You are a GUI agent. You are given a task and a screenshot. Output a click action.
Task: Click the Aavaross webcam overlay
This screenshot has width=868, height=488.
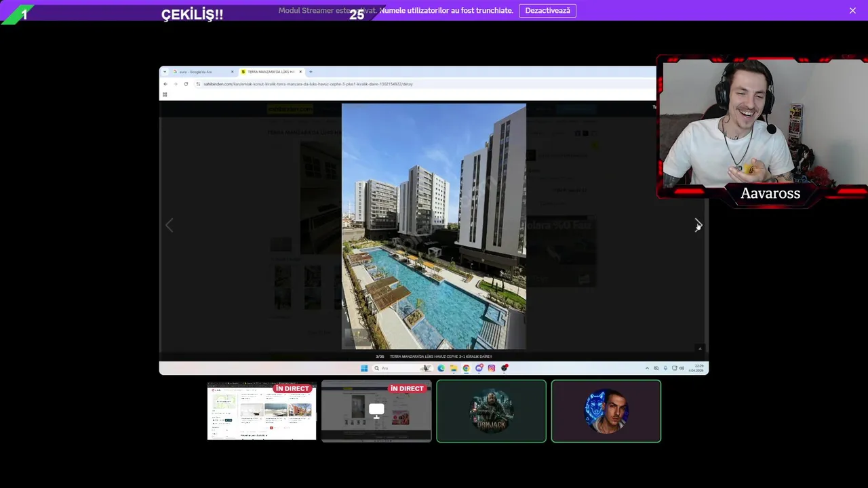click(762, 129)
